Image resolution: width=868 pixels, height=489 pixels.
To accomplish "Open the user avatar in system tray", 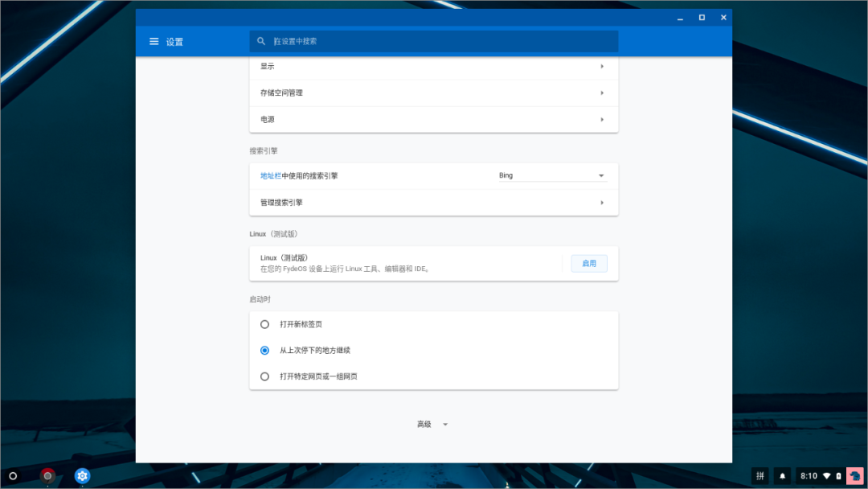I will coord(855,475).
